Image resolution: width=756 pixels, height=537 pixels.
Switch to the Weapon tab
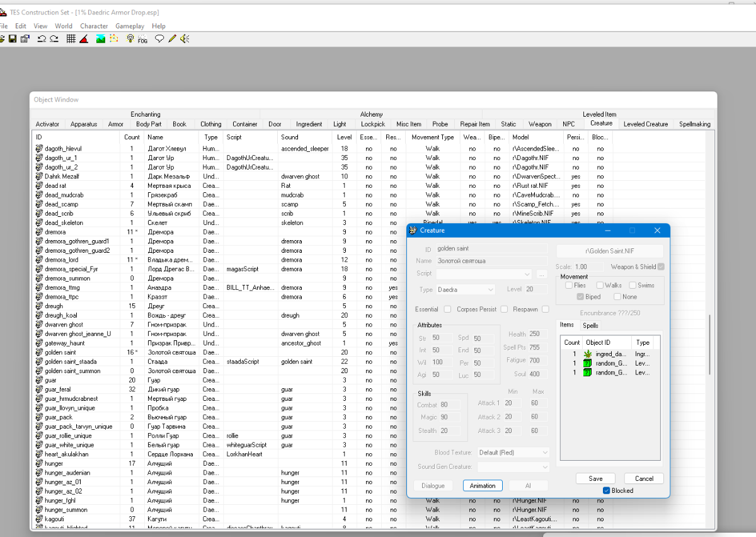[540, 124]
